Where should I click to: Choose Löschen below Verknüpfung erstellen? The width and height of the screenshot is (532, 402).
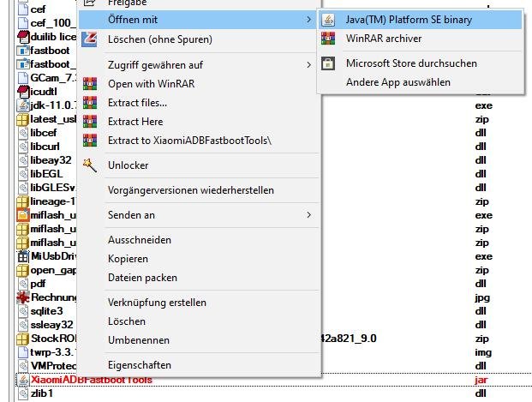coord(200,321)
